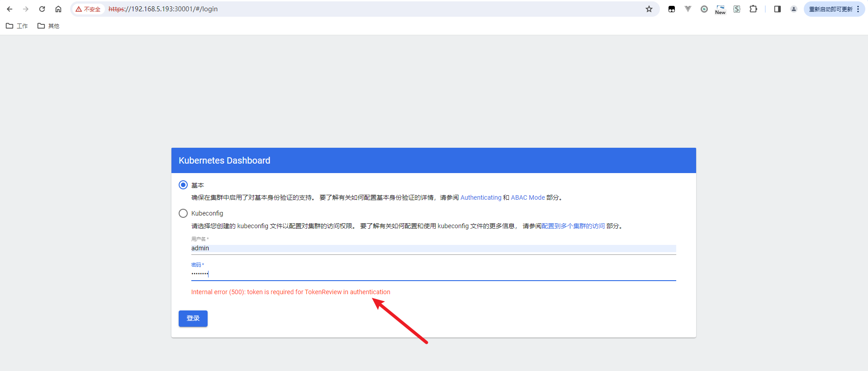The image size is (868, 371).
Task: Open the browser three-dot menu
Action: (x=858, y=9)
